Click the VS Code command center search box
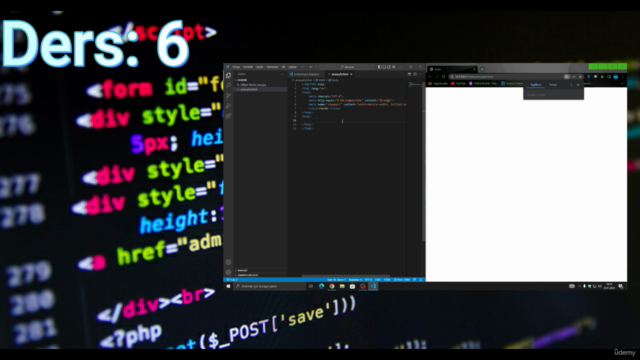 coord(347,67)
